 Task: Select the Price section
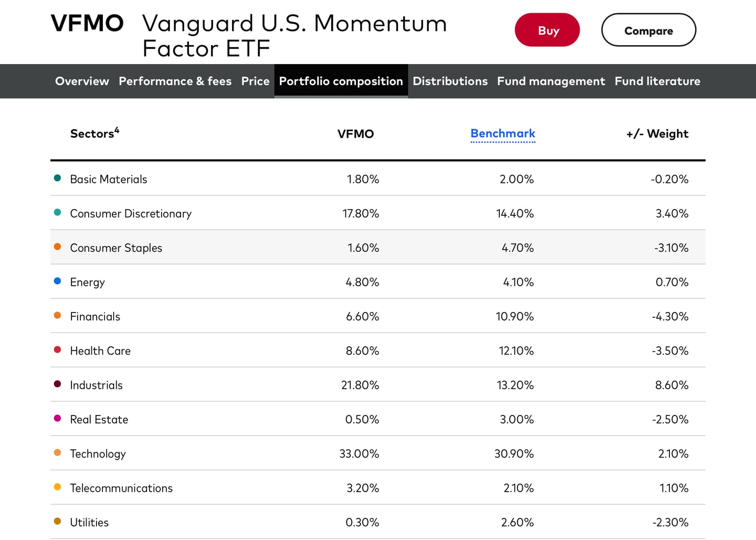tap(255, 81)
